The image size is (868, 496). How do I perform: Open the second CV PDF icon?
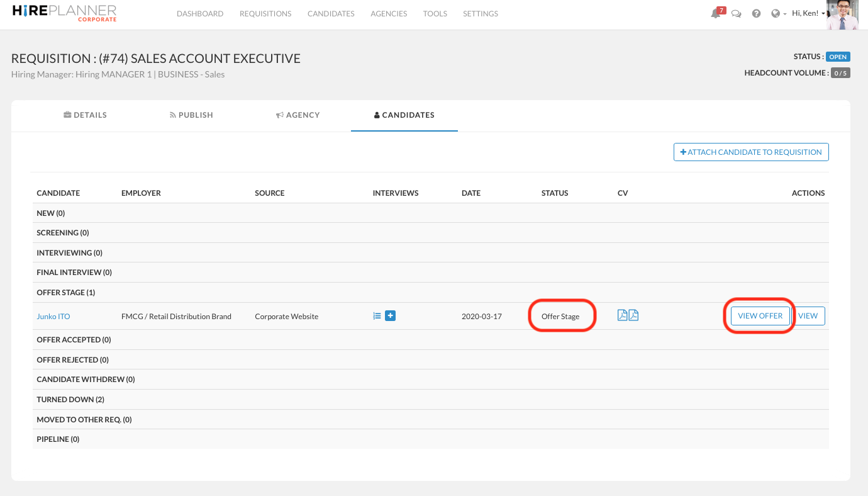(633, 315)
